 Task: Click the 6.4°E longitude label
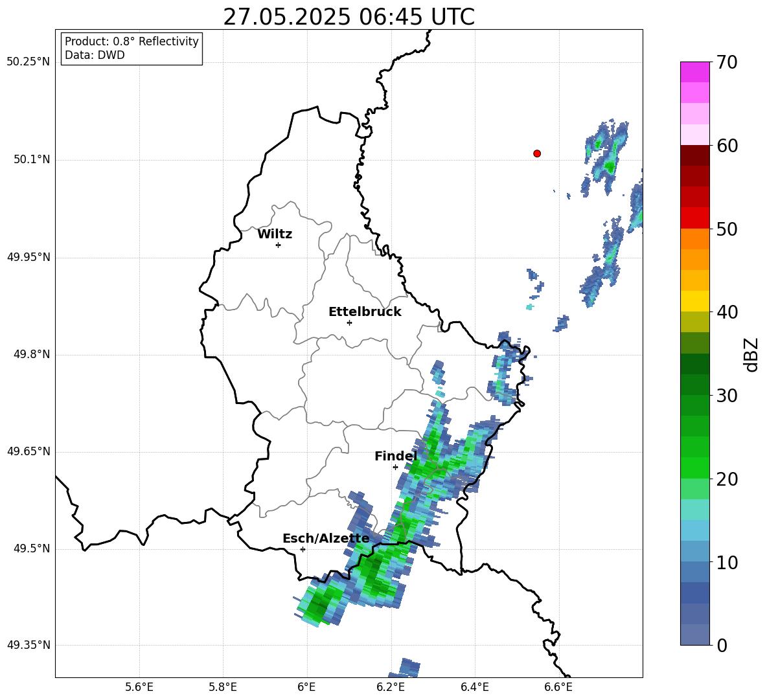click(474, 688)
